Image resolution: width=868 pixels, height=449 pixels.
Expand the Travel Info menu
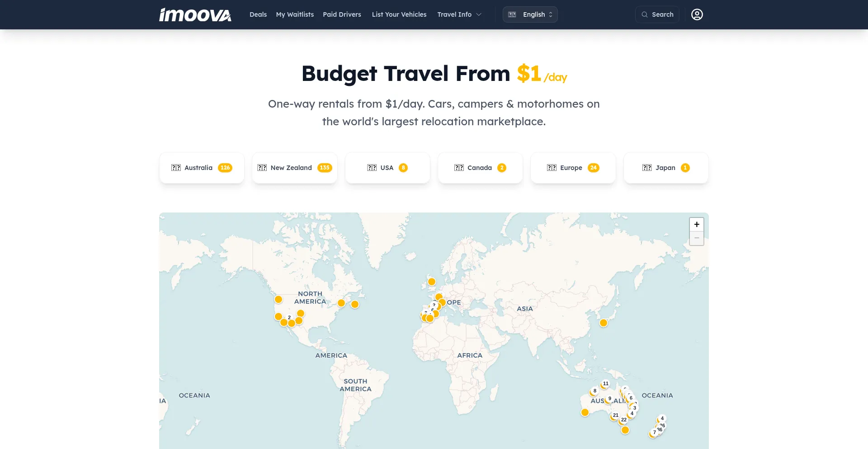[459, 14]
